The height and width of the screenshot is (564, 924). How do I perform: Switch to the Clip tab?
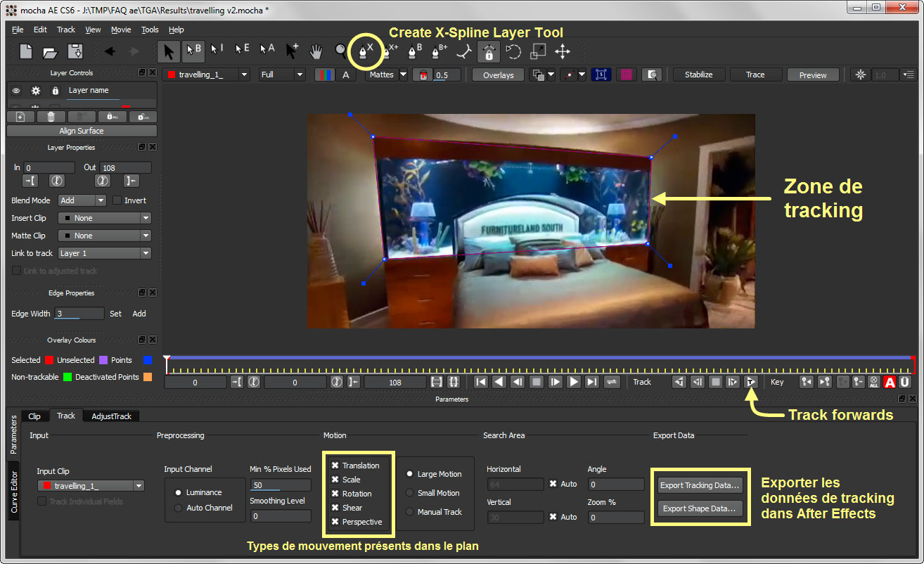[x=34, y=416]
